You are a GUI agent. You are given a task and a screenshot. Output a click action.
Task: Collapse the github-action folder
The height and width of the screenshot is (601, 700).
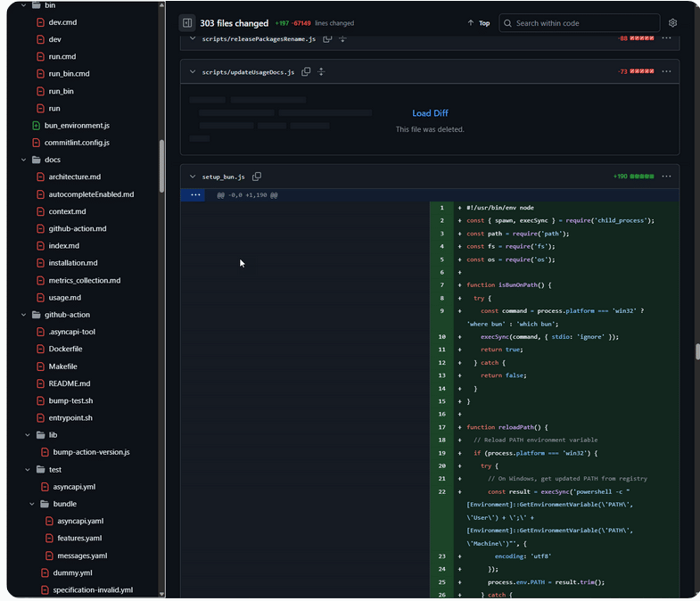[23, 315]
